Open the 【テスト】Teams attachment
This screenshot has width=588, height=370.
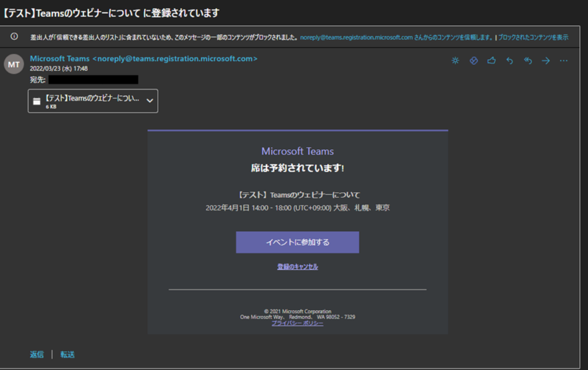click(x=92, y=99)
